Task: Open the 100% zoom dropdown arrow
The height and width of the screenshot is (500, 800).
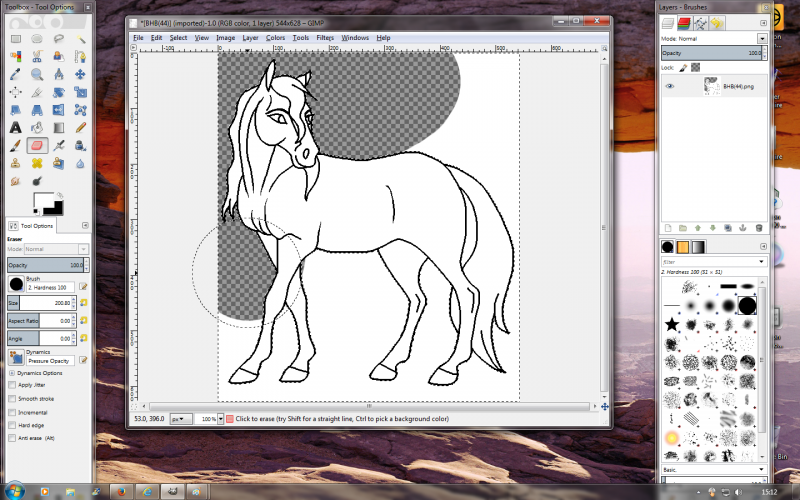Action: tap(220, 419)
